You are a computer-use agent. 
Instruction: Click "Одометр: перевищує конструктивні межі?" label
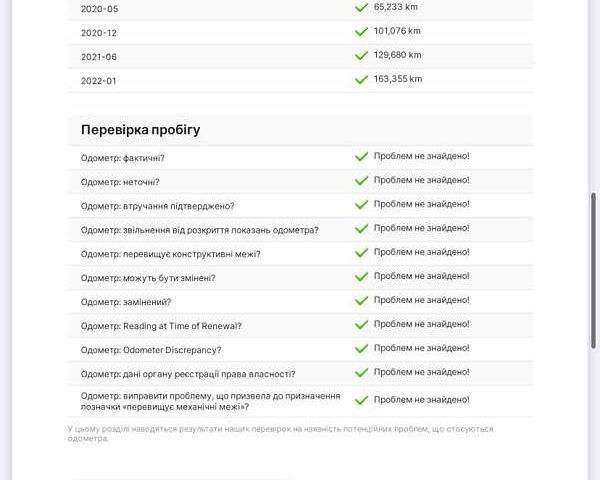170,254
